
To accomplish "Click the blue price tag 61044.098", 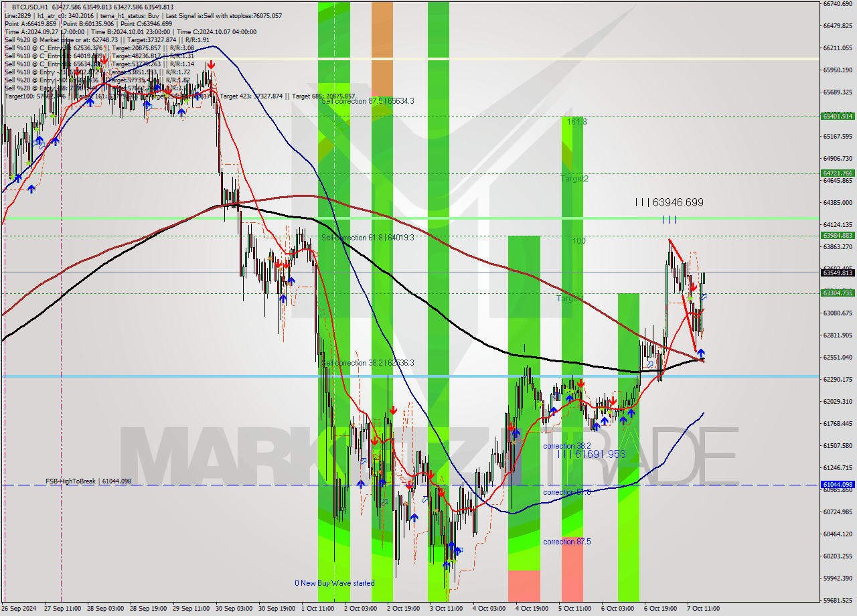I will pos(837,484).
